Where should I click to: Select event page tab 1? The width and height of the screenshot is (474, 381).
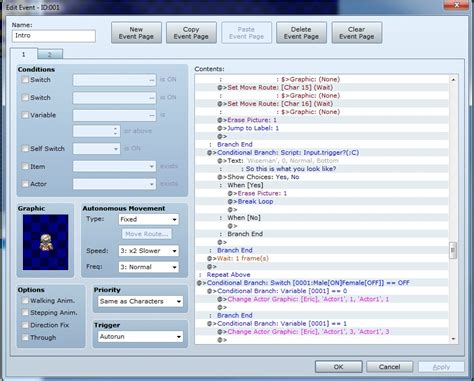(24, 54)
